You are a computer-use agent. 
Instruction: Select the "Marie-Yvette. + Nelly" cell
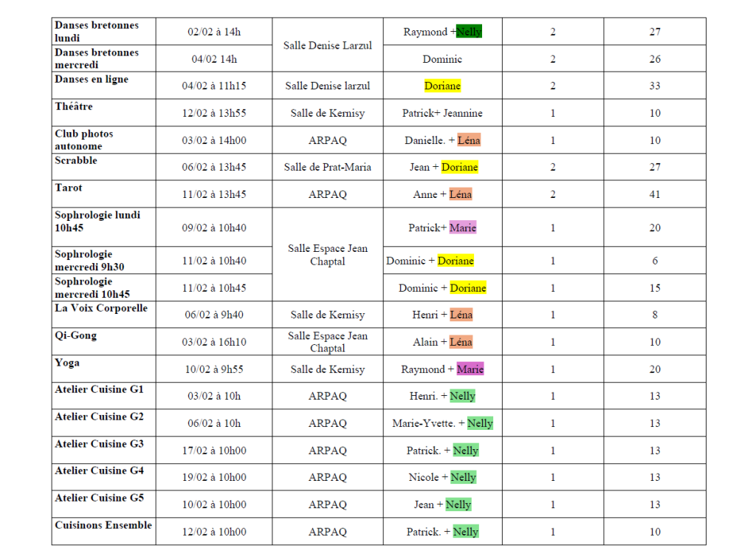pos(442,424)
